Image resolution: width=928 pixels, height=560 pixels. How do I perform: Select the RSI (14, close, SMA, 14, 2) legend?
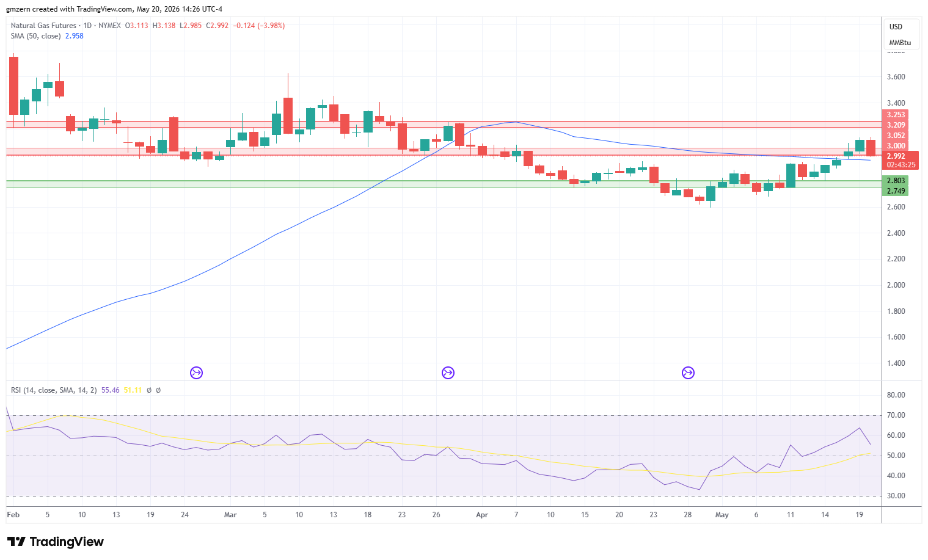[54, 390]
